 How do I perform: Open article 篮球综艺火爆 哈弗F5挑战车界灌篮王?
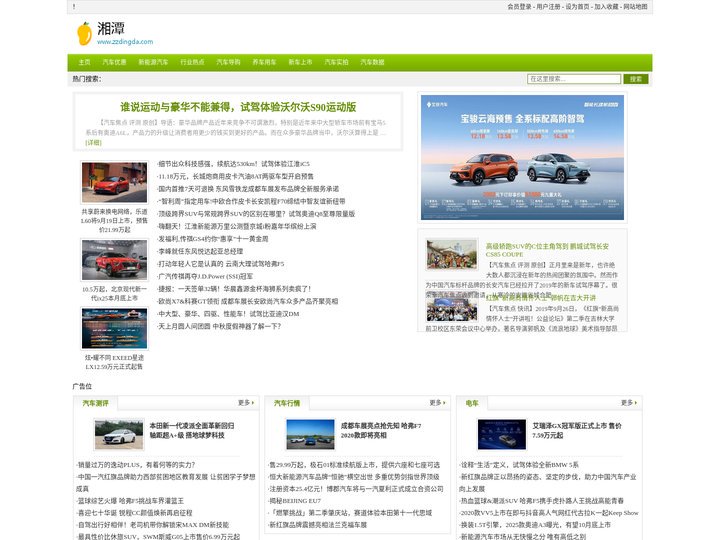(x=130, y=501)
